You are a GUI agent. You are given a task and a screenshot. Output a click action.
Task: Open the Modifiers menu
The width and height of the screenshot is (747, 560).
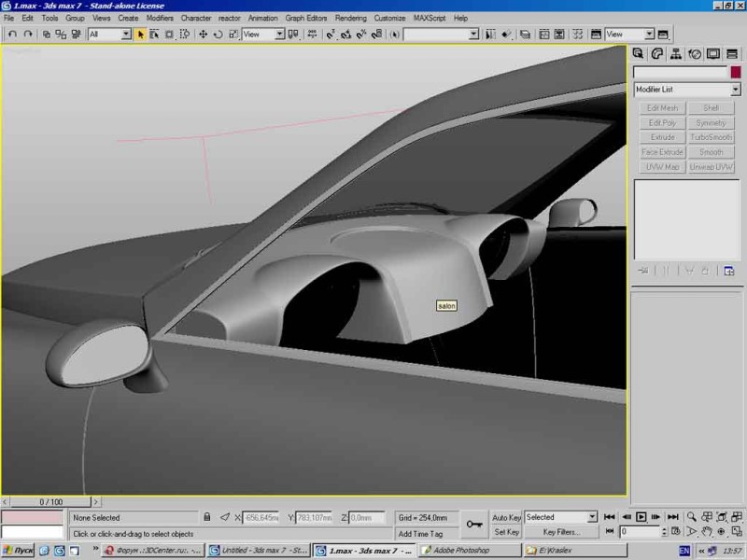(160, 18)
